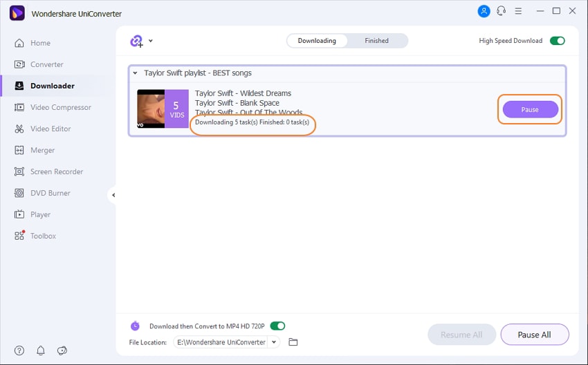588x365 pixels.
Task: Switch to the Downloading tab
Action: pyautogui.click(x=317, y=41)
